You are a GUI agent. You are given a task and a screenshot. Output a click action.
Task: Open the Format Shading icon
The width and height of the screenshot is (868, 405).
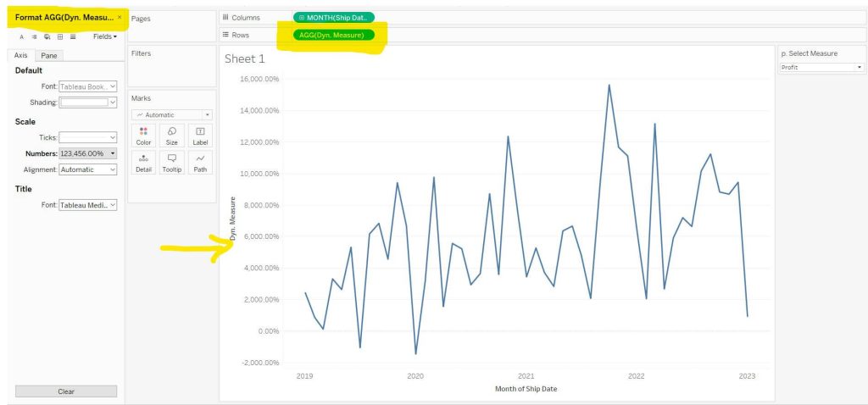[47, 36]
